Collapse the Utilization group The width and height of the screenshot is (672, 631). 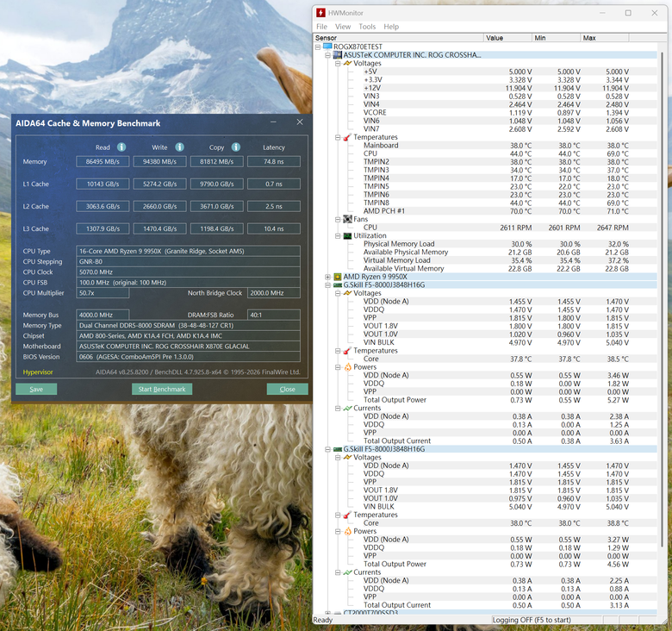[x=338, y=236]
